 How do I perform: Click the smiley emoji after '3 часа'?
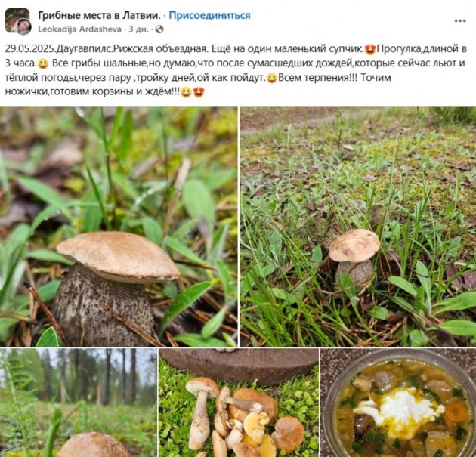(43, 63)
